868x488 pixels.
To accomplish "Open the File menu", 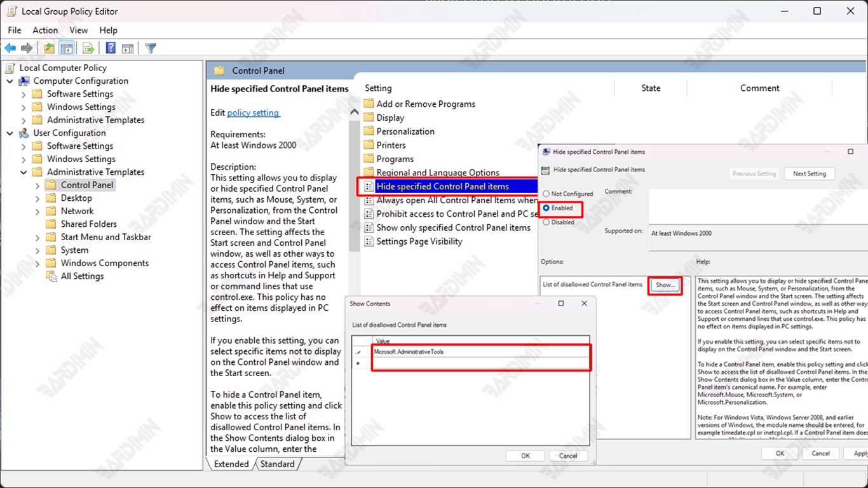I will coord(15,30).
